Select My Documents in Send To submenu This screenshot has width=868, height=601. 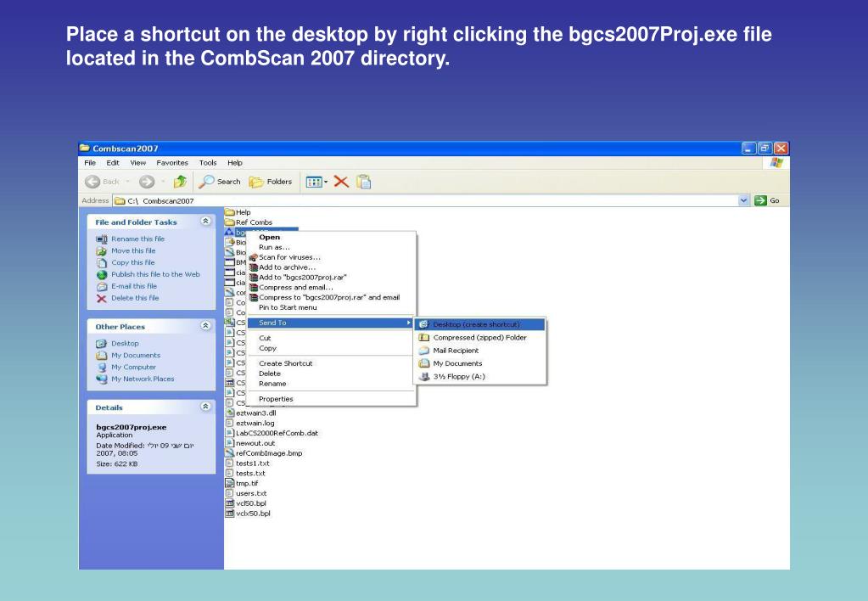480,363
